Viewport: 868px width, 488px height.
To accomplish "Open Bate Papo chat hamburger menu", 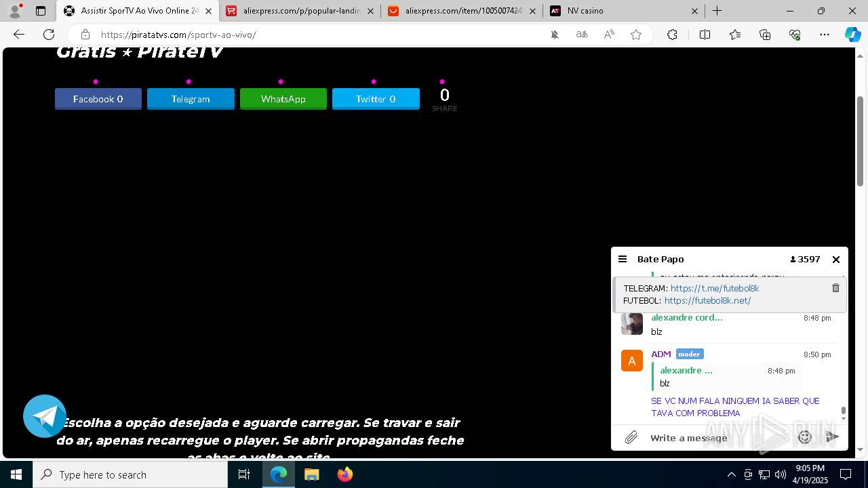I will [623, 259].
